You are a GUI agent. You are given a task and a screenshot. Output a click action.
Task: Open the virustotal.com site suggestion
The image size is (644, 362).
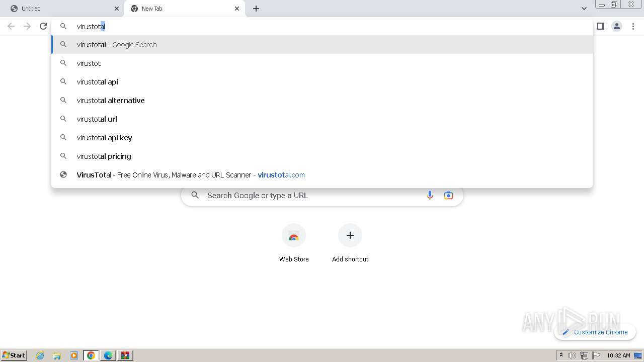[x=322, y=175]
